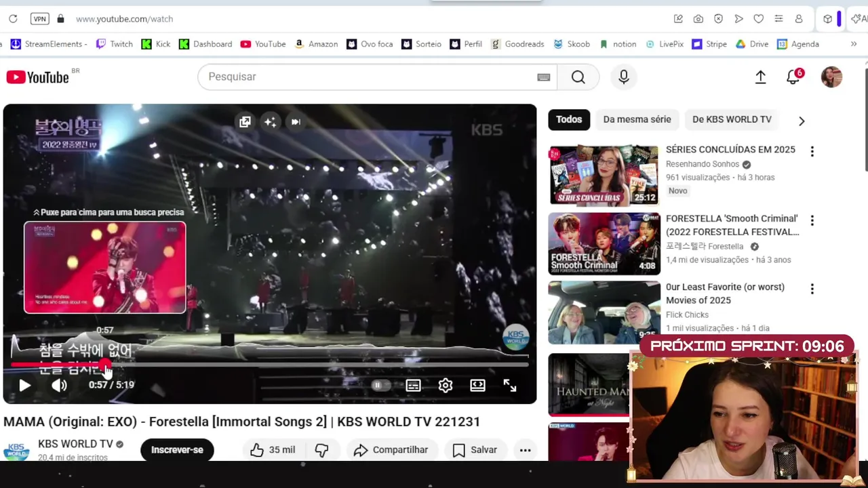Click the padlock site info icon
Screen dimensions: 868x488
60,19
